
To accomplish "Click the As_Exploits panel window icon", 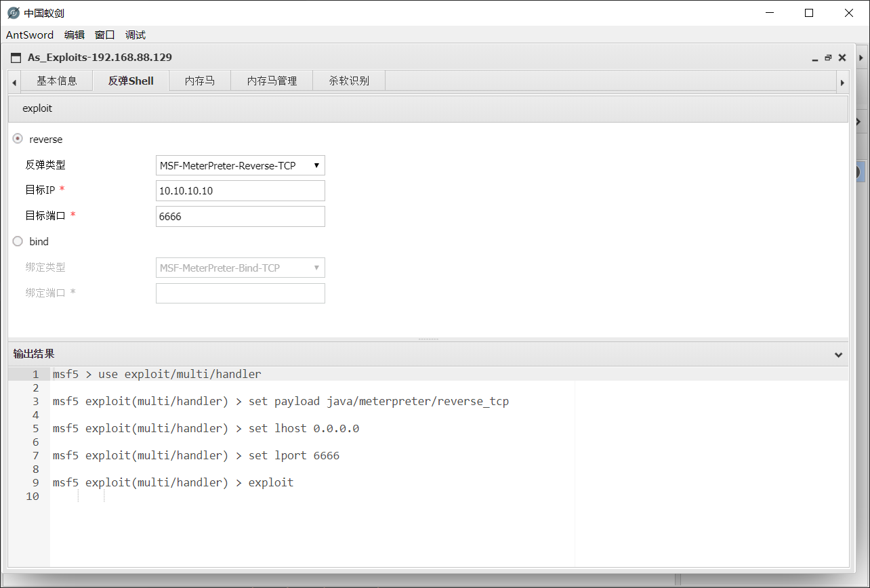I will point(16,58).
